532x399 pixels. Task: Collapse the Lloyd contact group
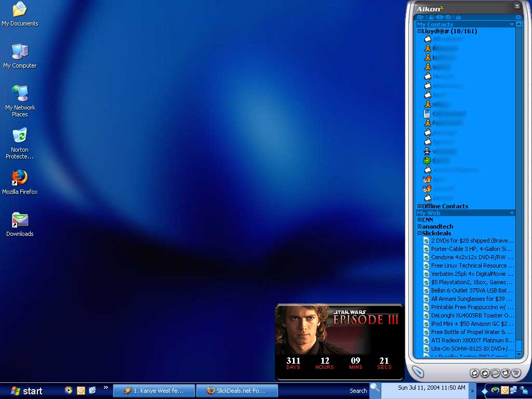point(419,31)
